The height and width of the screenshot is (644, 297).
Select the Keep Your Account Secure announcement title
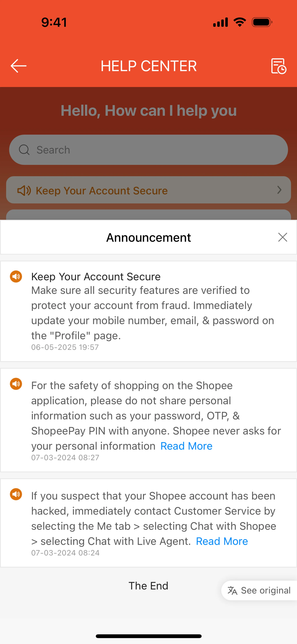click(x=96, y=277)
